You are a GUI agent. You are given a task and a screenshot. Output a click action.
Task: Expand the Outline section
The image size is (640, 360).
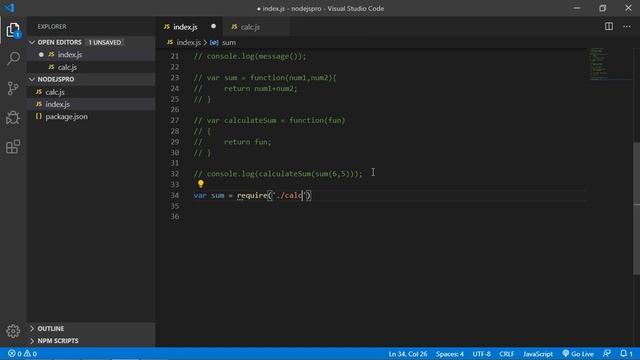pyautogui.click(x=91, y=329)
